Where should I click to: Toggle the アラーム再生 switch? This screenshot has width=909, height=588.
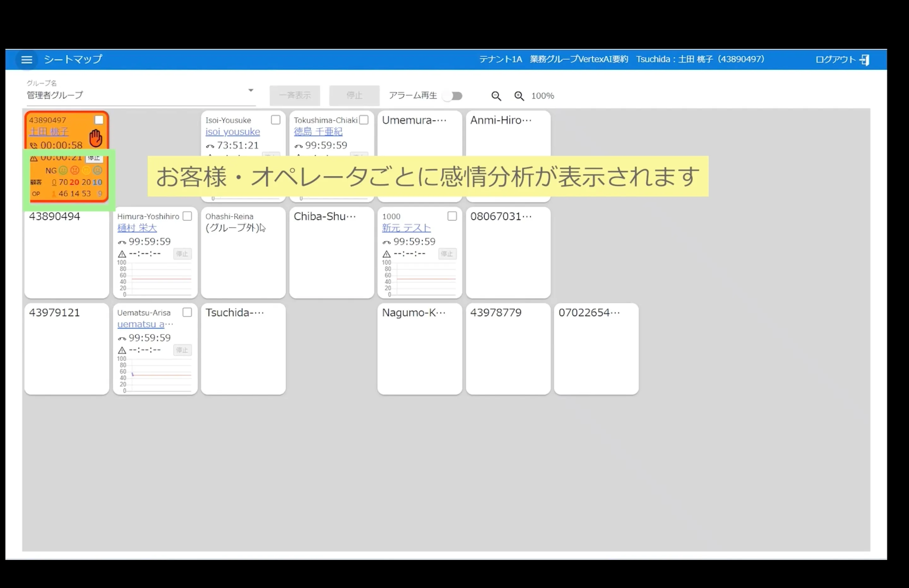click(x=453, y=96)
